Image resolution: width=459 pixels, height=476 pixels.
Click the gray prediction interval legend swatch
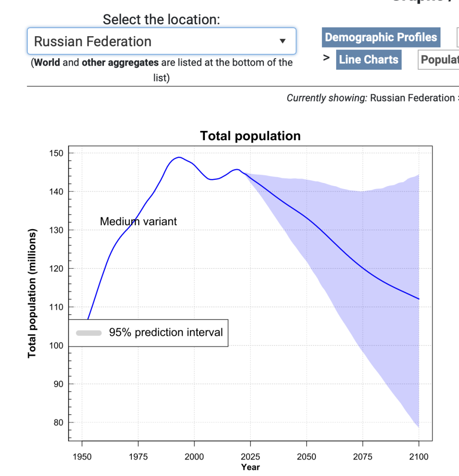89,333
